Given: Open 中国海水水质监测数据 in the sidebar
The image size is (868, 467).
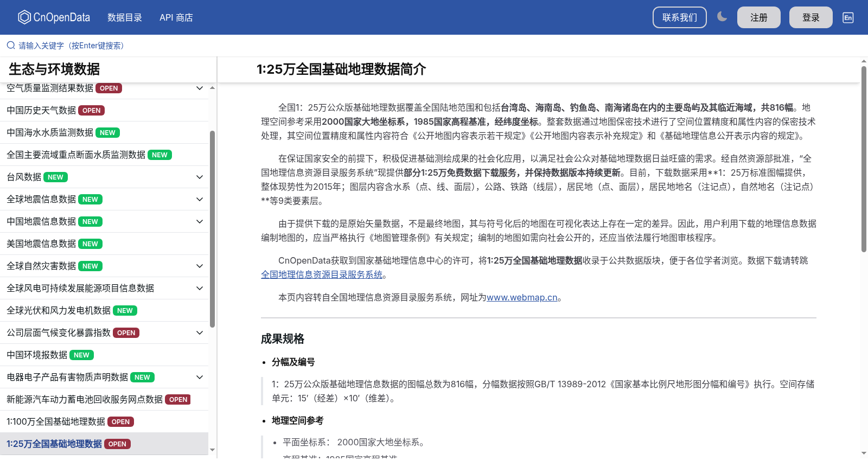Looking at the screenshot, I should [50, 132].
